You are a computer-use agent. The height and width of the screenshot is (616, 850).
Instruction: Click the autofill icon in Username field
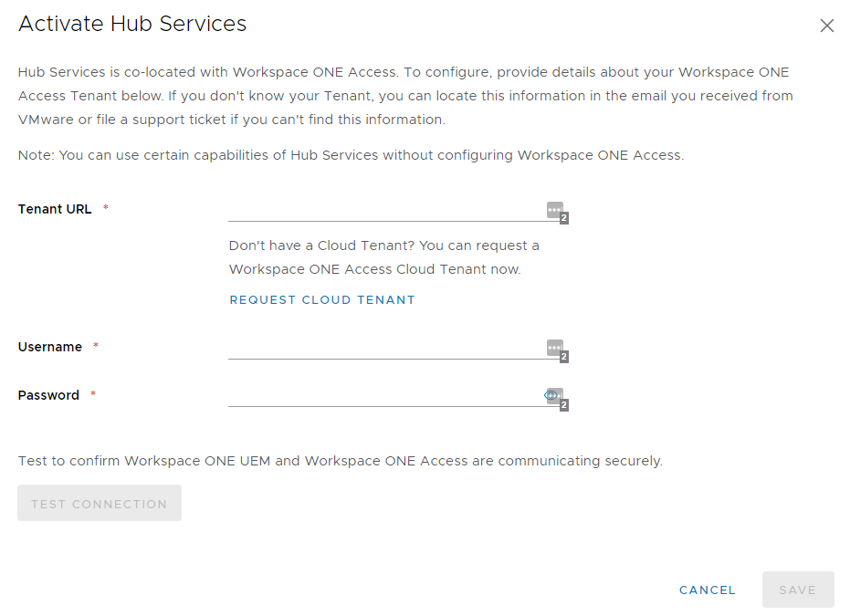coord(554,348)
